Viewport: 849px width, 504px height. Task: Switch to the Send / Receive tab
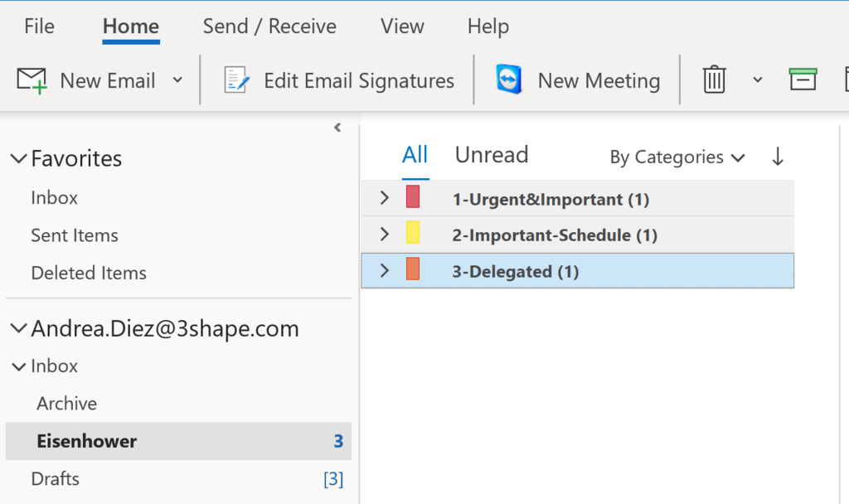tap(269, 27)
